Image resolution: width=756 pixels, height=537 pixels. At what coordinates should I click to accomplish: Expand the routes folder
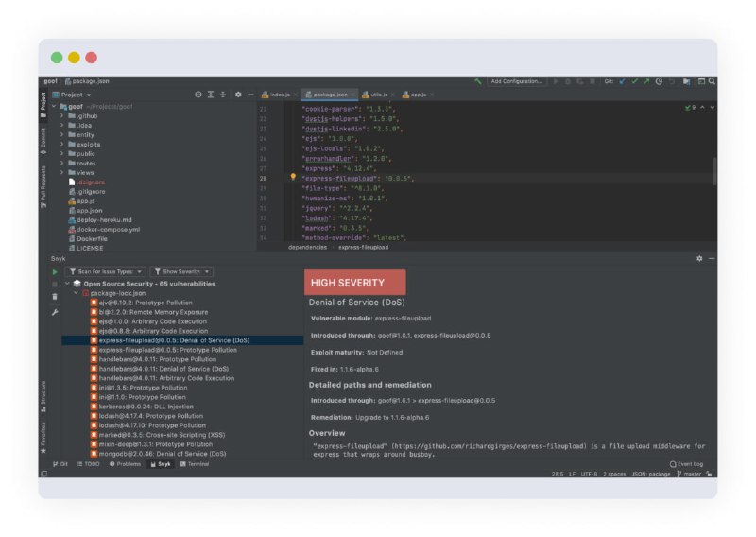[61, 163]
